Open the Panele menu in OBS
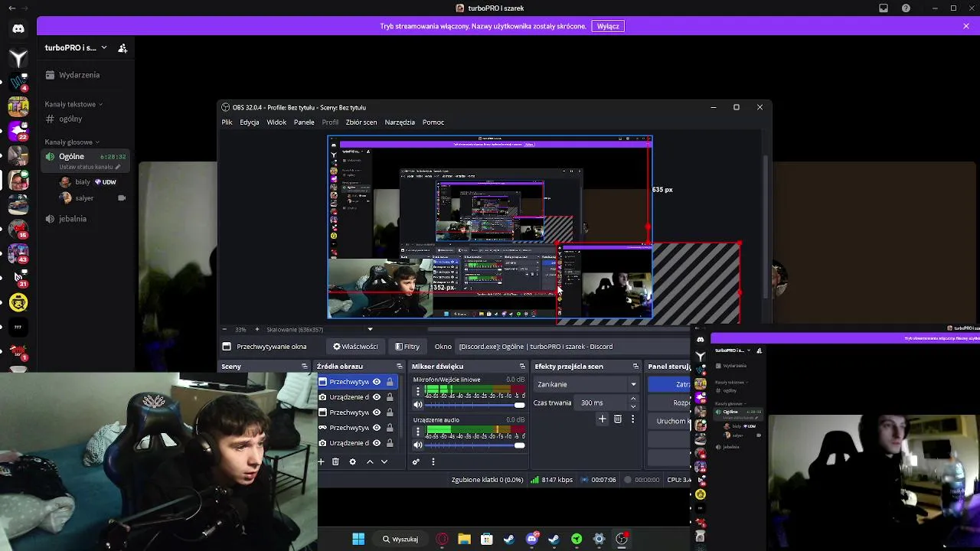 pyautogui.click(x=304, y=122)
